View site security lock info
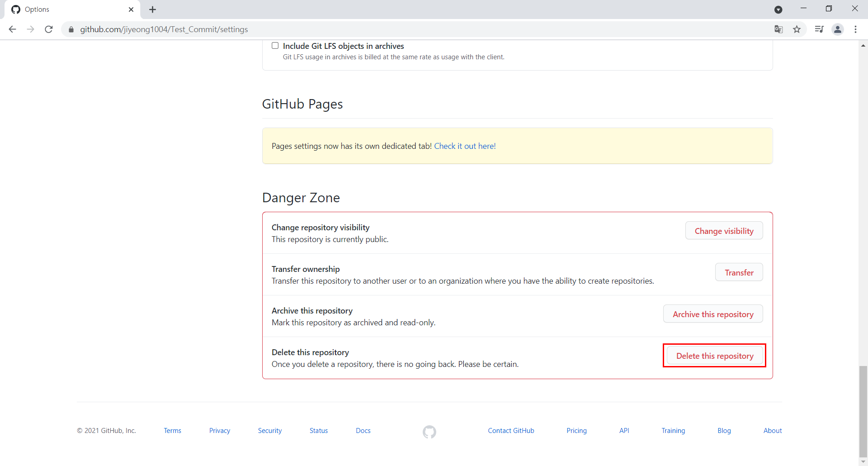868x466 pixels. [71, 29]
